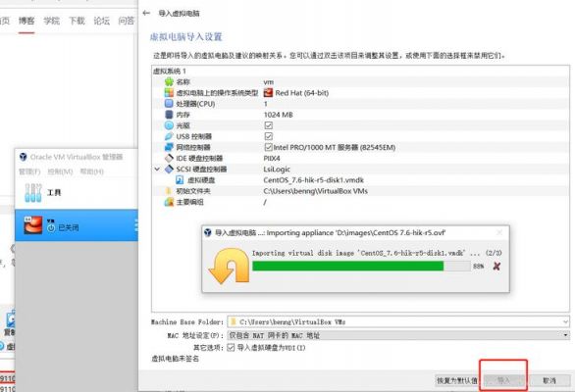
Task: Close the import progress dialog
Action: (499, 232)
